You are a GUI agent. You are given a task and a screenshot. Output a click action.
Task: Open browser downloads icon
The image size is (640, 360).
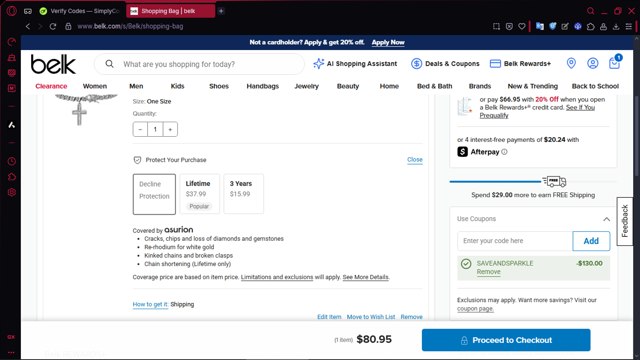[616, 27]
